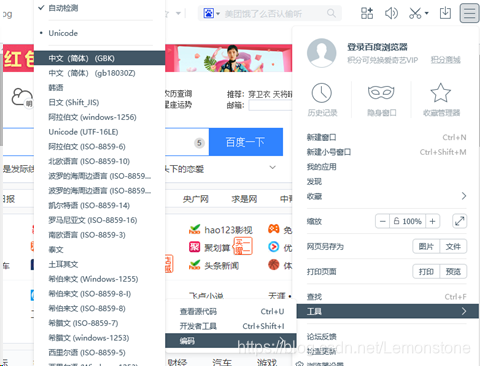This screenshot has height=366, width=480.
Task: Click zoom in plus button
Action: pyautogui.click(x=433, y=221)
